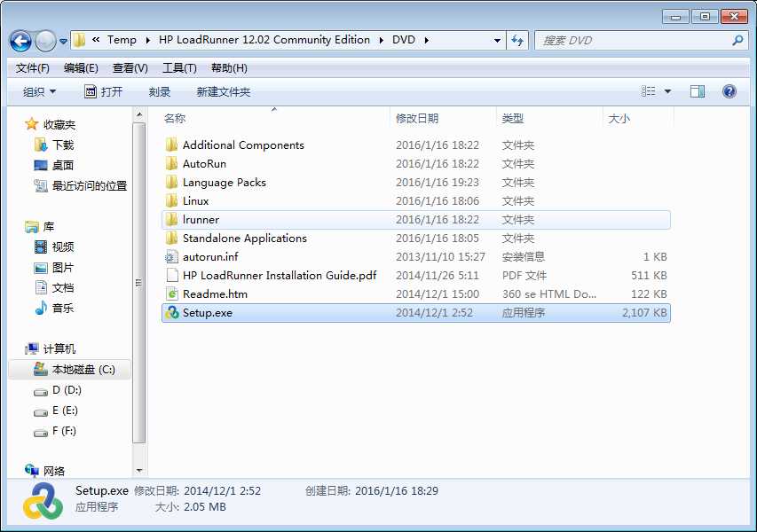Viewport: 757px width, 532px height.
Task: Select the F (F:) drive
Action: [x=55, y=431]
